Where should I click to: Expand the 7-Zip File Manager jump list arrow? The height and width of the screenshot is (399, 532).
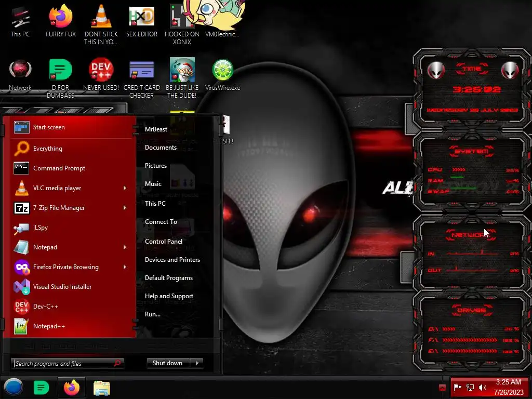point(125,208)
